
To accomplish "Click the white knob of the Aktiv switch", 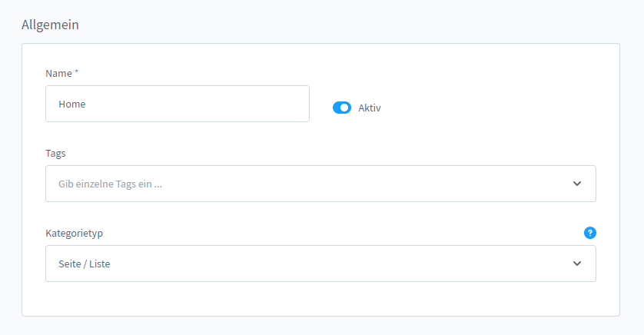I will (x=345, y=108).
